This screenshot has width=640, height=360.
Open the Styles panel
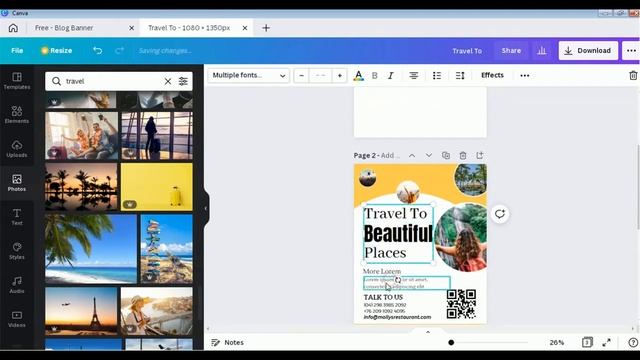tap(17, 251)
